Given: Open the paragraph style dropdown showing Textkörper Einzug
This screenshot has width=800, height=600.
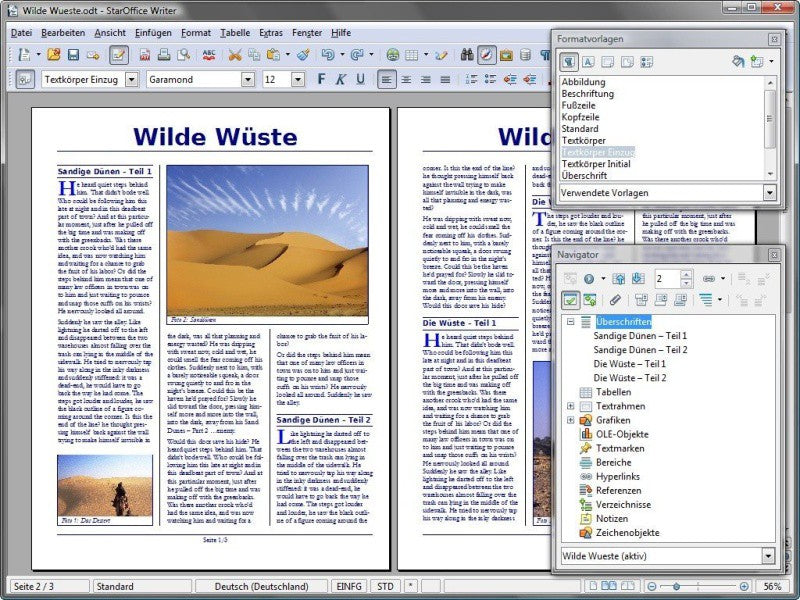Looking at the screenshot, I should point(132,79).
